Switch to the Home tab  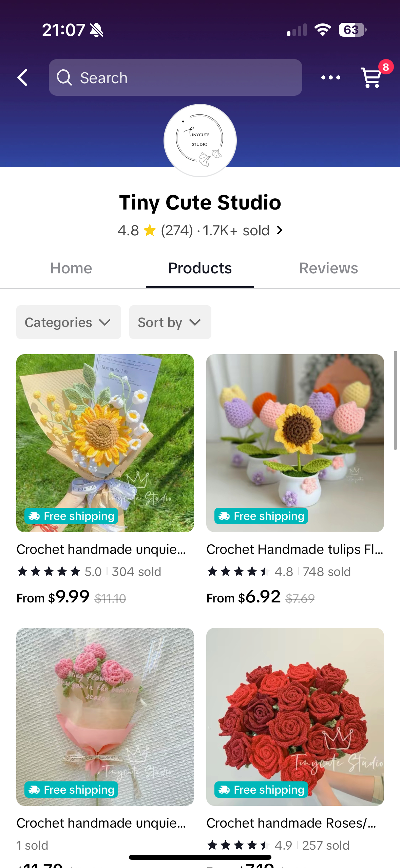coord(71,268)
